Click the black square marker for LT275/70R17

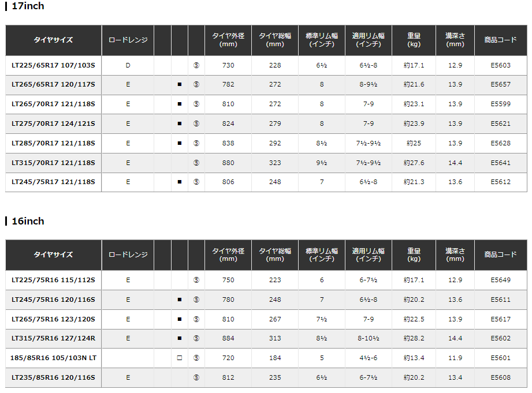click(x=180, y=123)
